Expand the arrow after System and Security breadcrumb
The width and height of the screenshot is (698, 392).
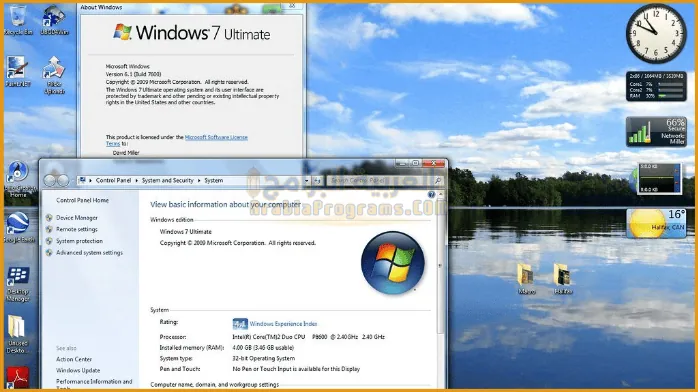click(x=199, y=181)
